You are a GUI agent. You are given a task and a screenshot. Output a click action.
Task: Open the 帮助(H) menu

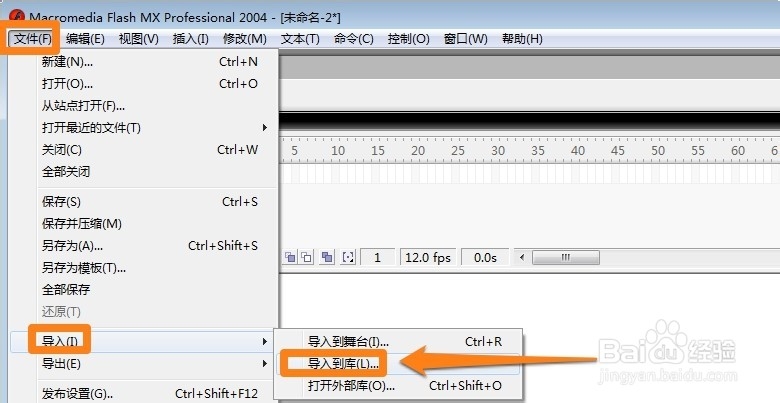point(522,39)
